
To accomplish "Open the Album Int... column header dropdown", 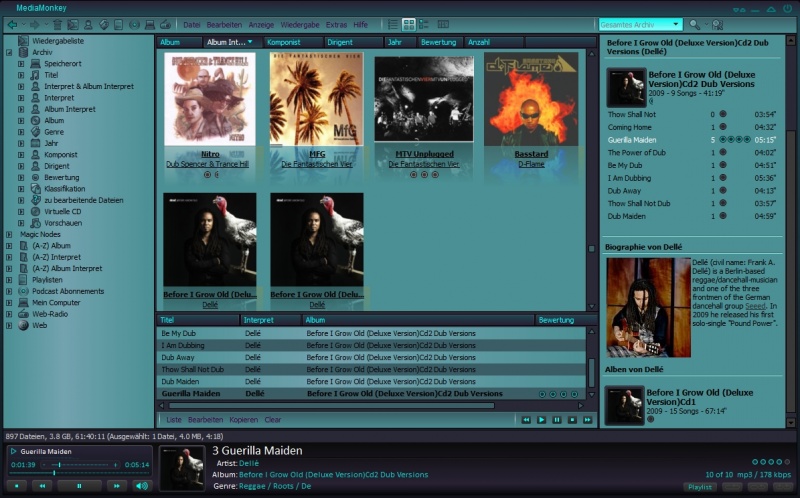I will (x=250, y=42).
